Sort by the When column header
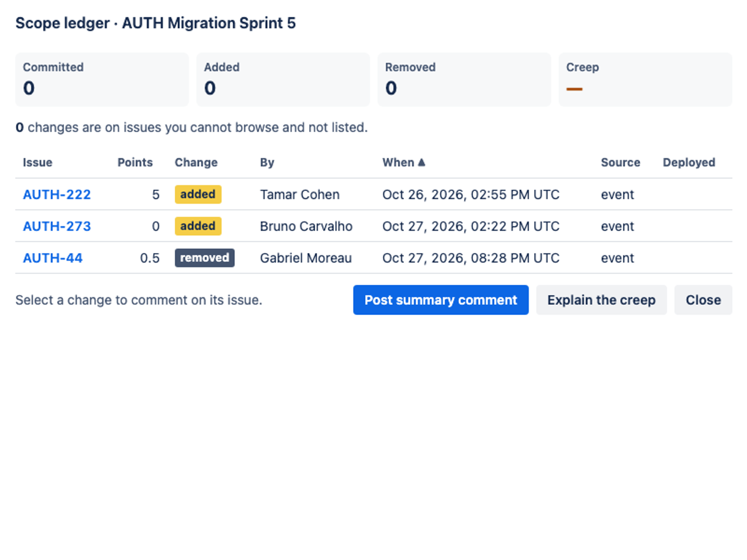The image size is (747, 560). (x=403, y=162)
